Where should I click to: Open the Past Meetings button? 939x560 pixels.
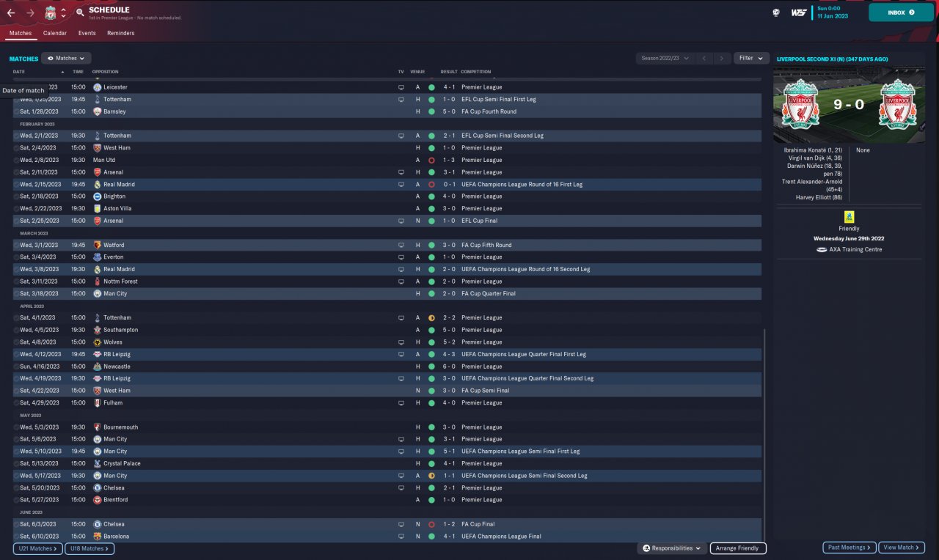[850, 548]
